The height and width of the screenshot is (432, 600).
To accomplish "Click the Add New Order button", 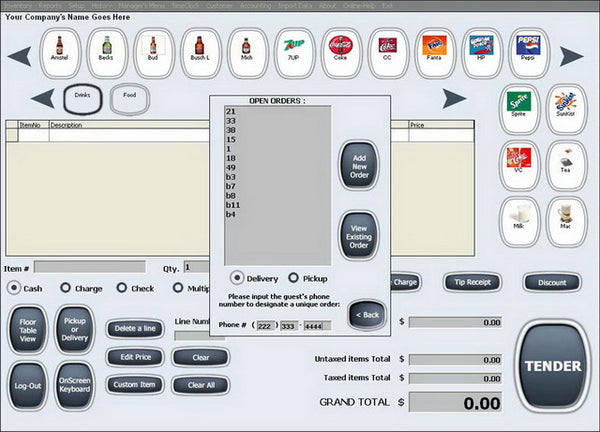I will [359, 166].
